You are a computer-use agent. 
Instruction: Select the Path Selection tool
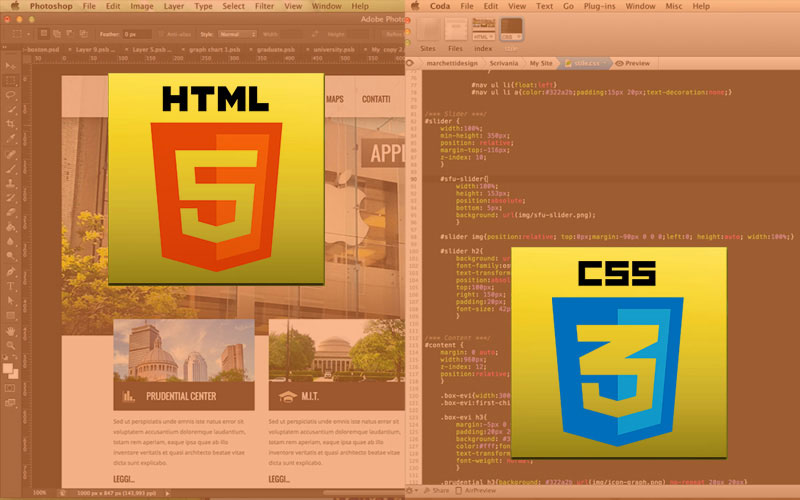[x=10, y=301]
